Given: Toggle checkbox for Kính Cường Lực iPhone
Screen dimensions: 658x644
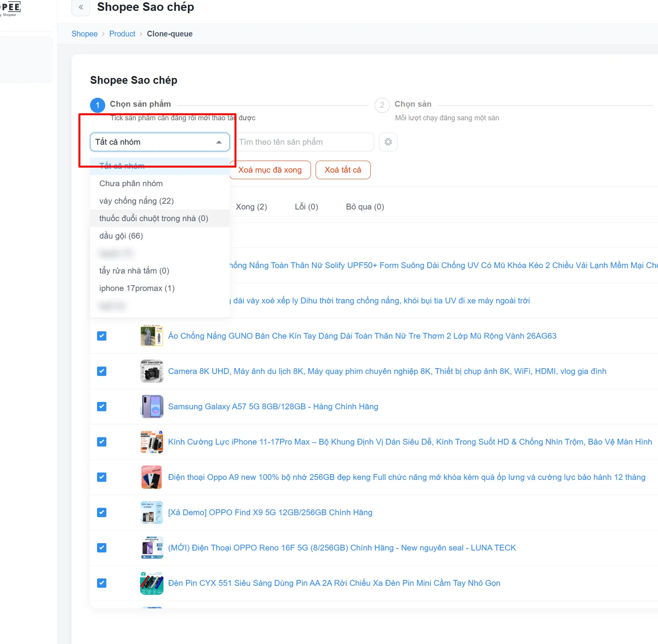Looking at the screenshot, I should point(102,442).
